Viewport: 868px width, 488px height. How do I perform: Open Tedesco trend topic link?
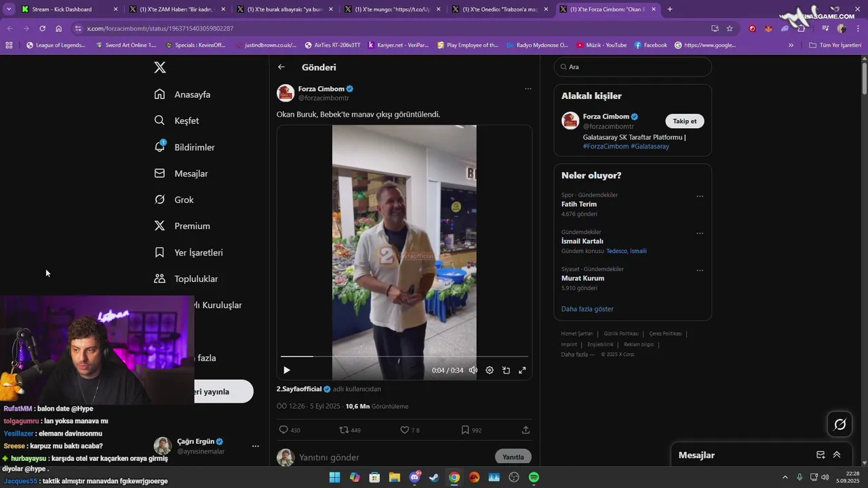click(x=616, y=251)
